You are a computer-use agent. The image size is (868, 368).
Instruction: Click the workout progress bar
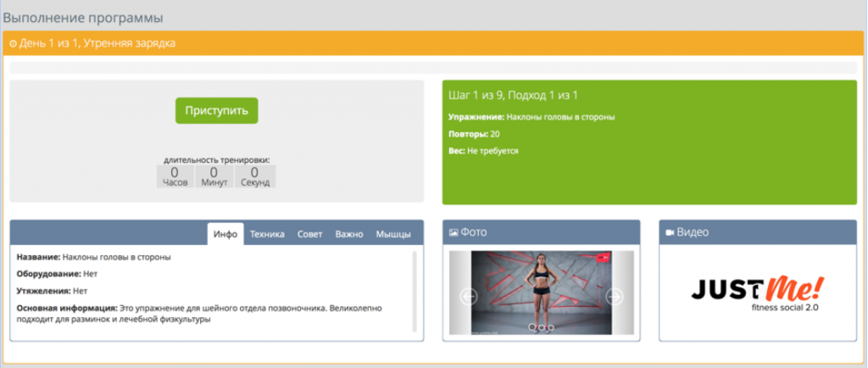(x=433, y=68)
